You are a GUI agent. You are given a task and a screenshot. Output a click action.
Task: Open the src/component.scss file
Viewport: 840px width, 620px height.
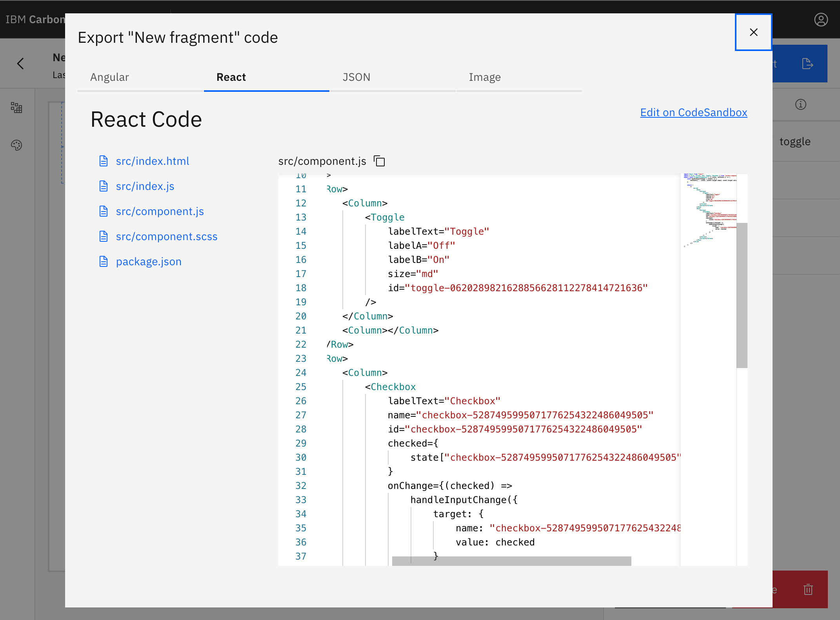point(167,236)
